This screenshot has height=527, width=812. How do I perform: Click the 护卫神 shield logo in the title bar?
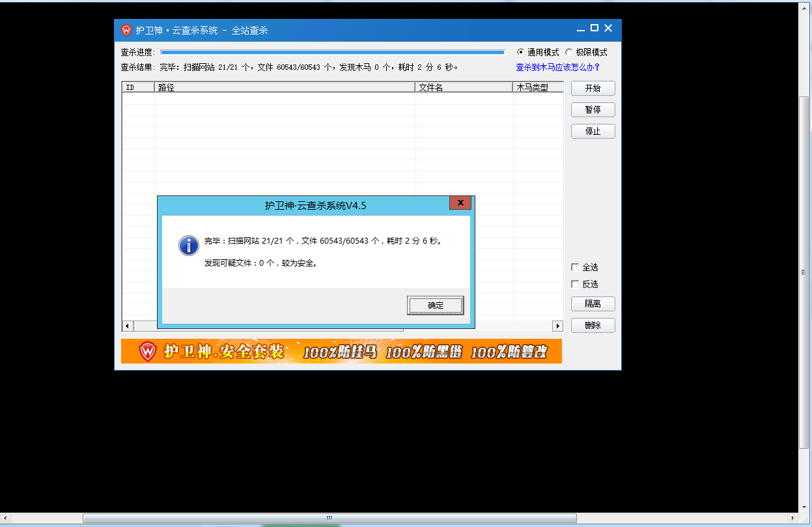click(x=126, y=31)
